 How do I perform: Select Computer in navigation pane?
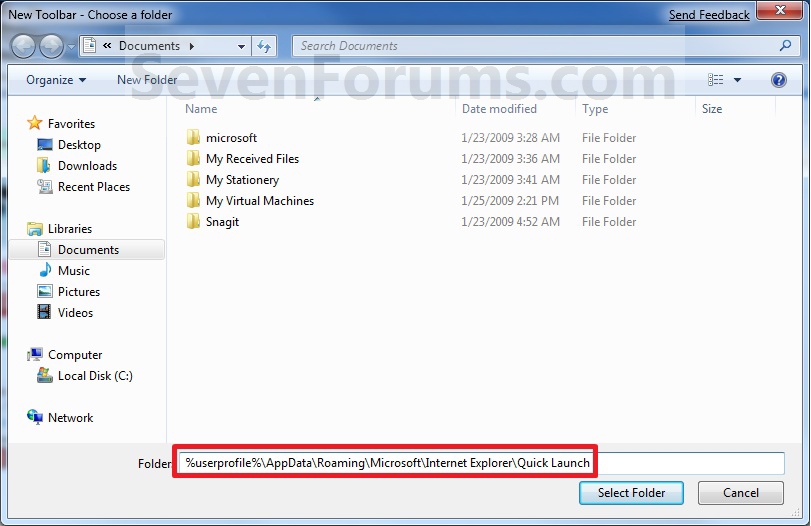75,355
